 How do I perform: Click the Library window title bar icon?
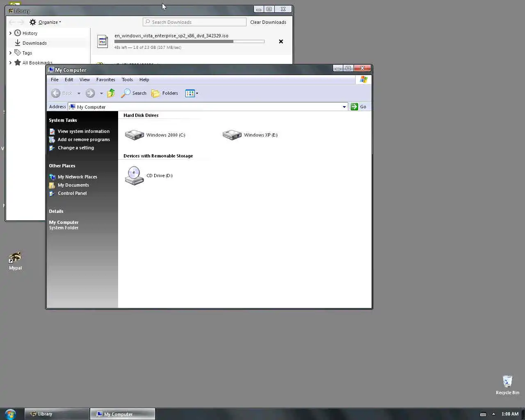click(x=11, y=11)
